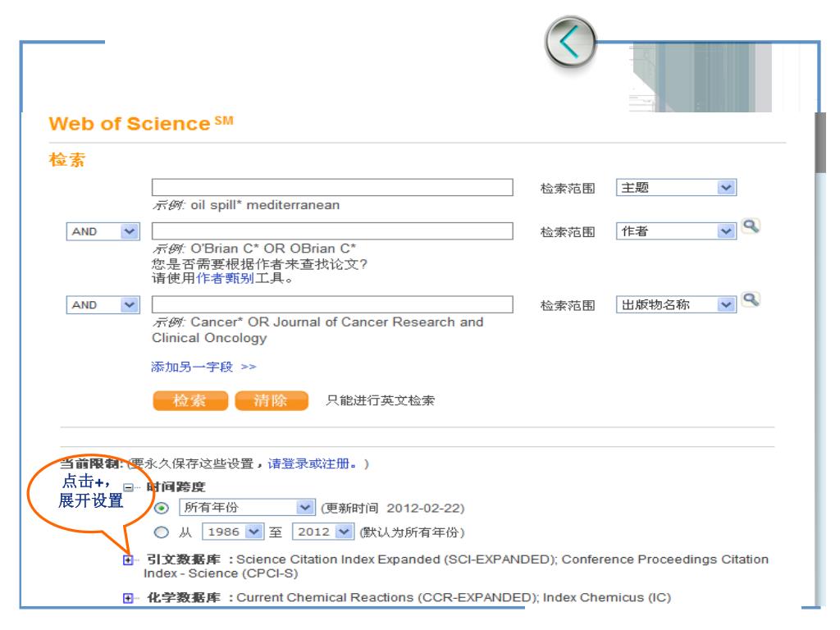Screen dimensions: 840x630
Task: Expand the 引文数据库 section
Action: tap(128, 559)
